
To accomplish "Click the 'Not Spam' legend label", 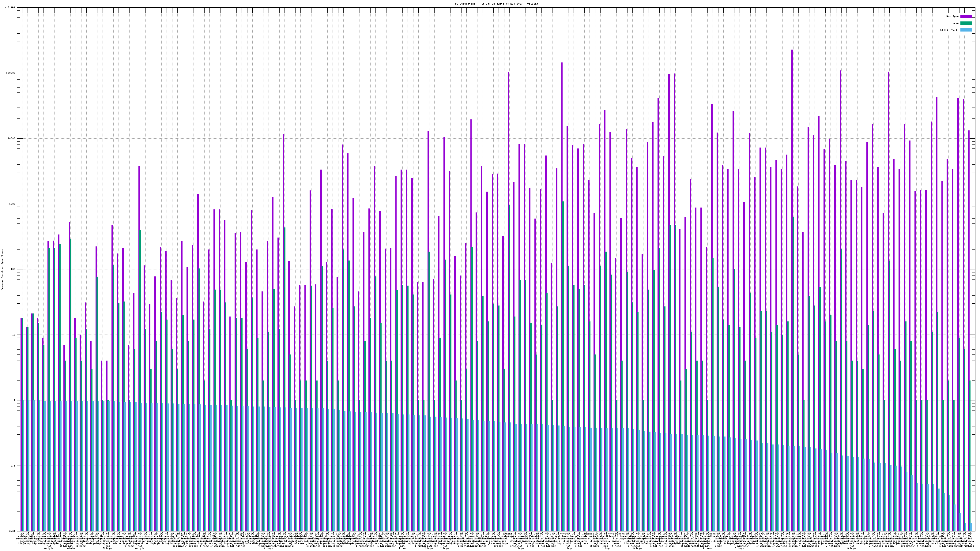I will tap(953, 16).
